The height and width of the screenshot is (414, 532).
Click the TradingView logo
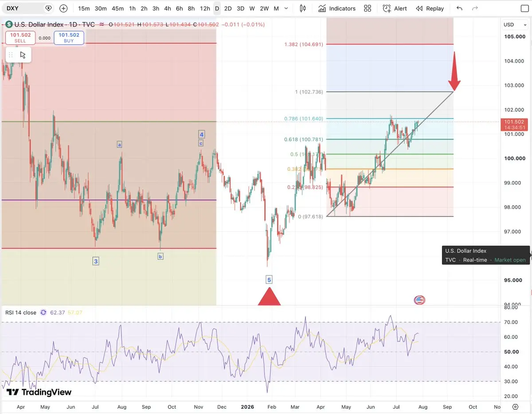[x=39, y=392]
